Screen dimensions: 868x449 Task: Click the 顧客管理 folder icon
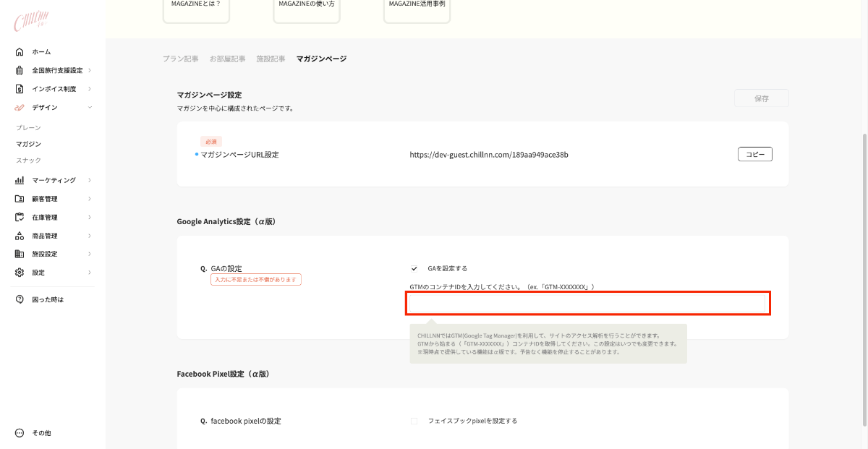coord(20,199)
